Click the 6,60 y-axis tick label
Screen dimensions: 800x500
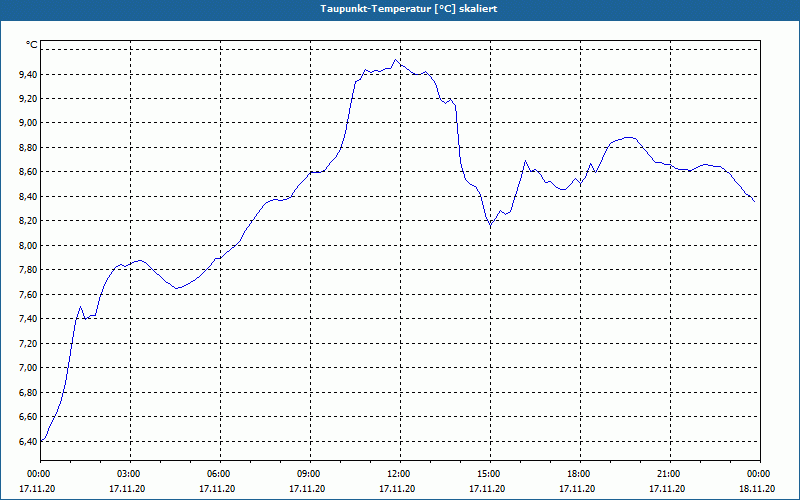pos(28,417)
